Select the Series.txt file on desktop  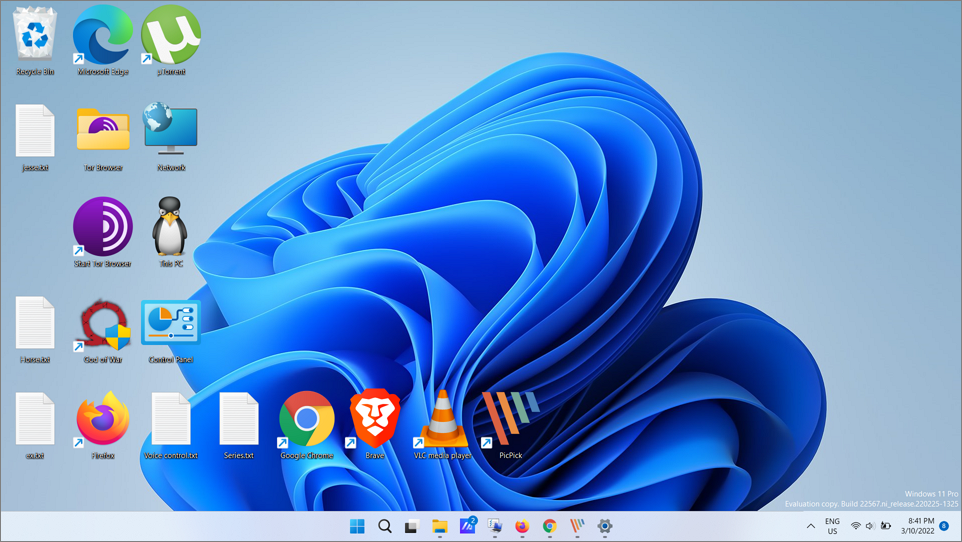point(239,419)
